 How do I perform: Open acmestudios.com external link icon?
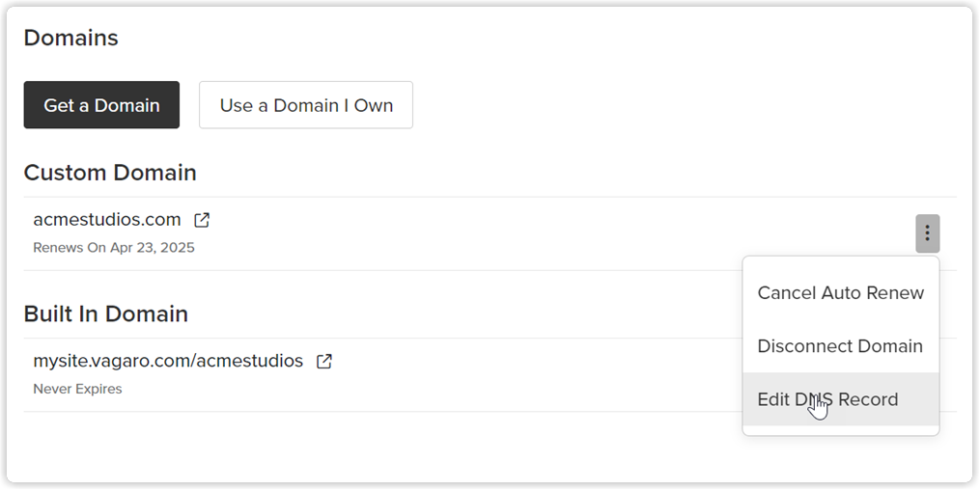click(202, 220)
